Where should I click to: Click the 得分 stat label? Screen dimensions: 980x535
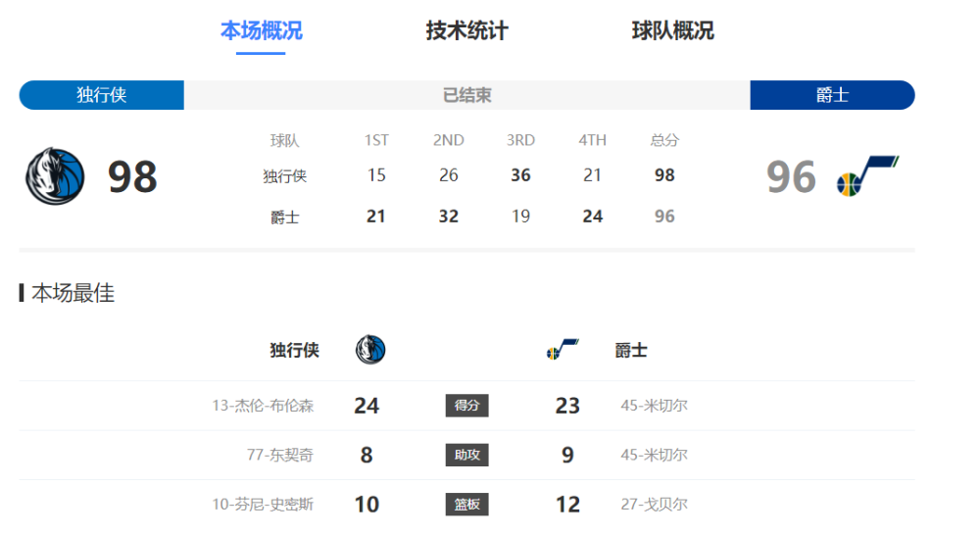pos(466,405)
